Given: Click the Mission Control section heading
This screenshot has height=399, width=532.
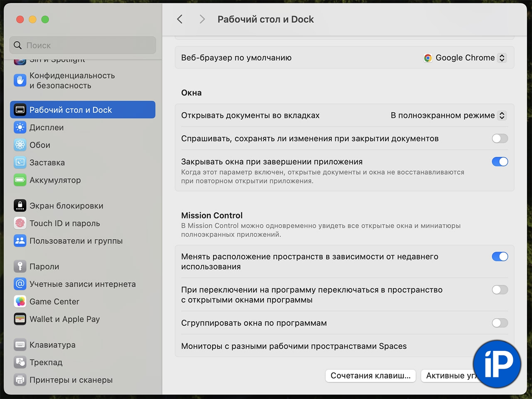Looking at the screenshot, I should click(x=212, y=215).
